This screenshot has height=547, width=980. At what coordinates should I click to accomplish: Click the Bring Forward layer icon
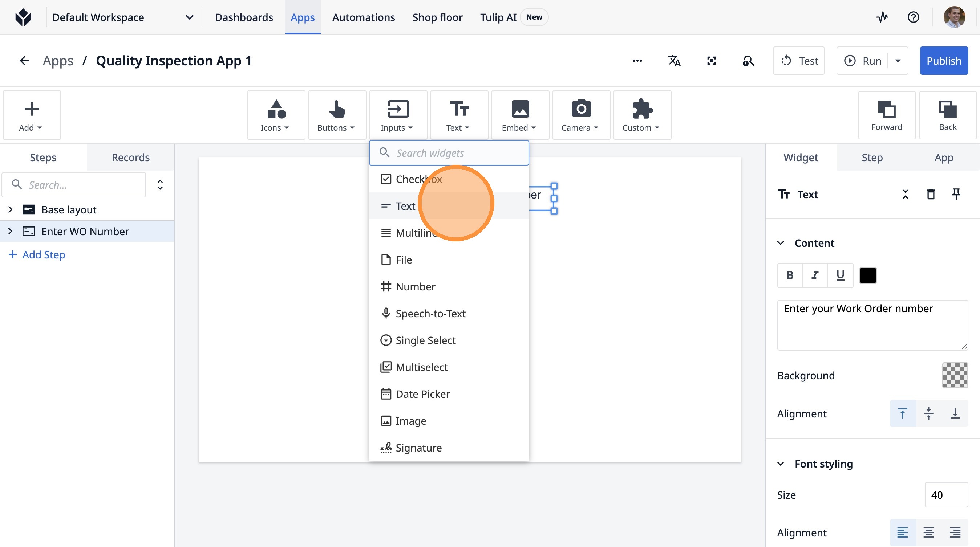tap(886, 115)
